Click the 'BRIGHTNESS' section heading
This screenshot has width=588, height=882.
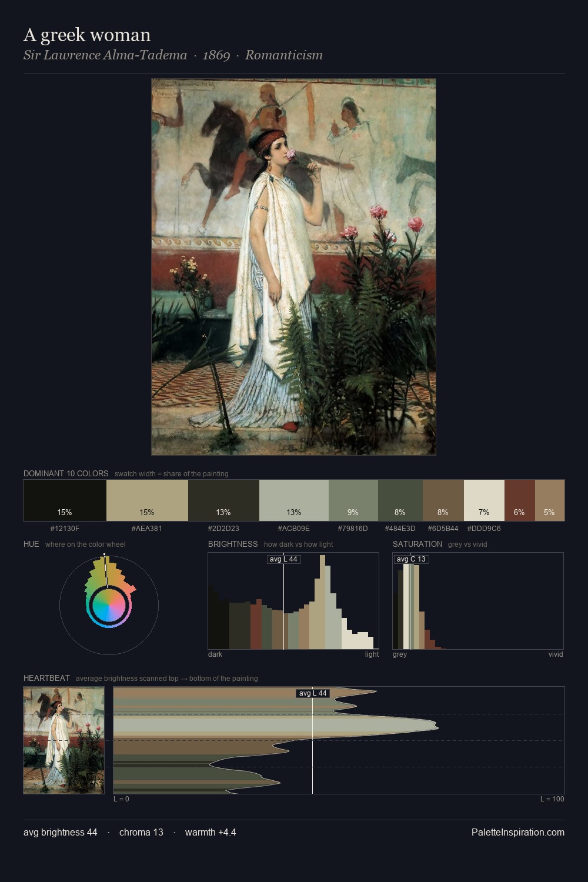pos(233,544)
